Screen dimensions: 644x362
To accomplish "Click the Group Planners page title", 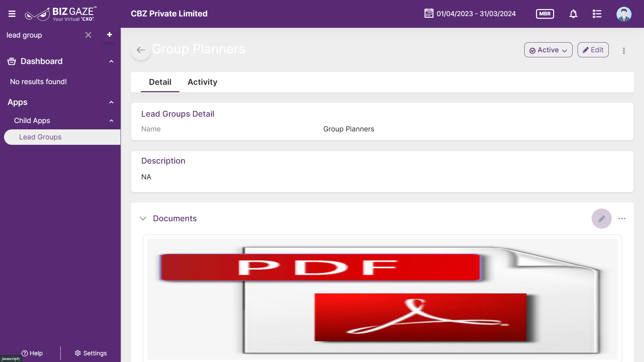I will click(x=199, y=49).
